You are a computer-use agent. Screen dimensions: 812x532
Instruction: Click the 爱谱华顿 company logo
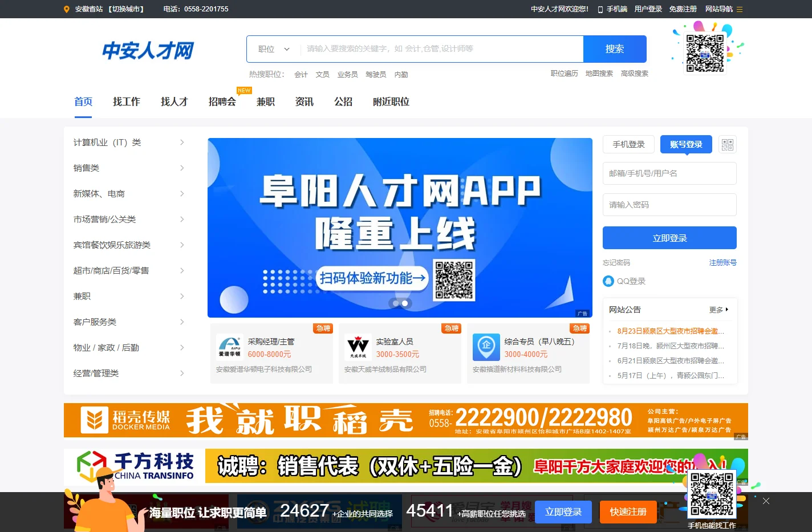pos(230,347)
